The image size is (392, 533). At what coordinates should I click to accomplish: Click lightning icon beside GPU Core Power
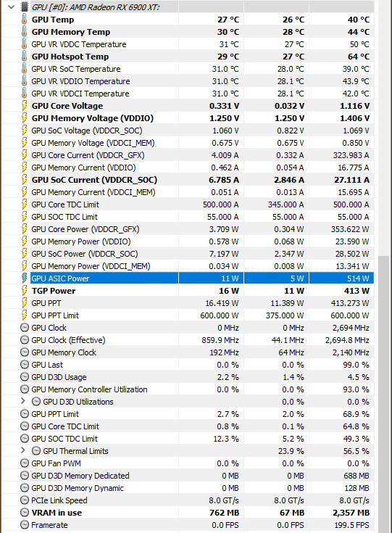24,229
